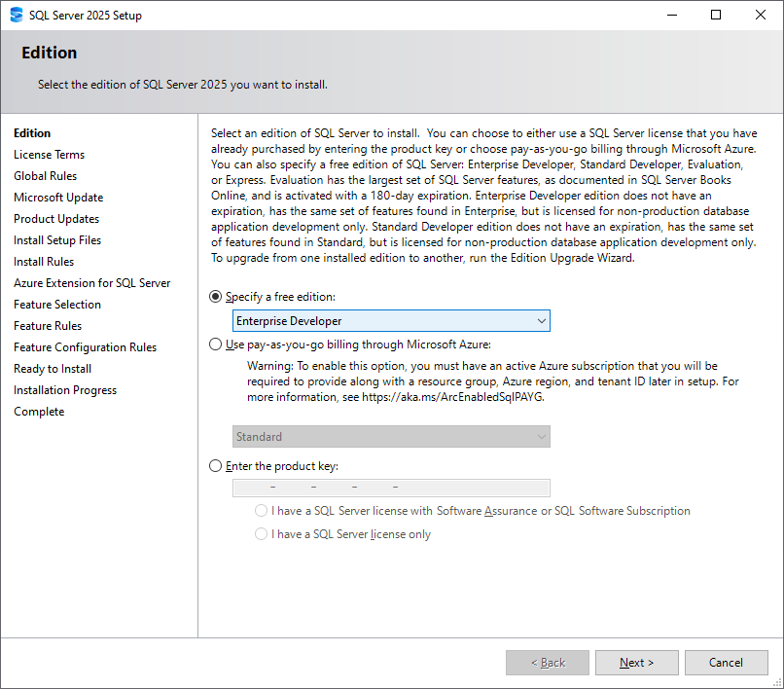Pick 'I have a SQL Server license only'

pyautogui.click(x=261, y=534)
